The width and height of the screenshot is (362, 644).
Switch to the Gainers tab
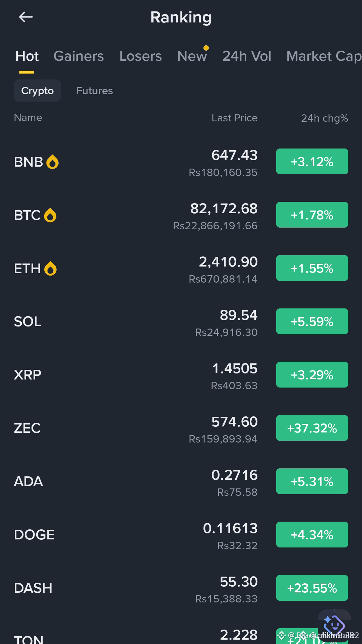click(79, 56)
